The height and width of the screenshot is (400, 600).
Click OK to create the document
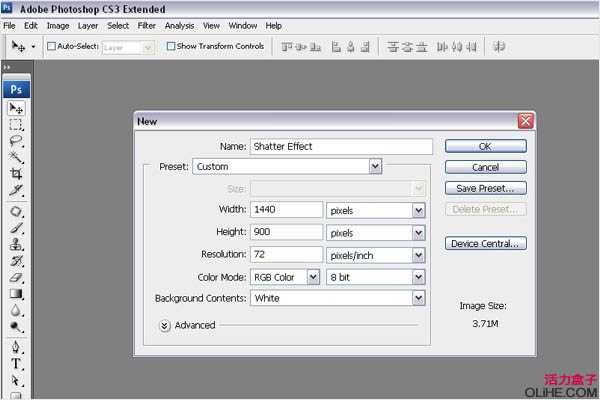coord(485,146)
